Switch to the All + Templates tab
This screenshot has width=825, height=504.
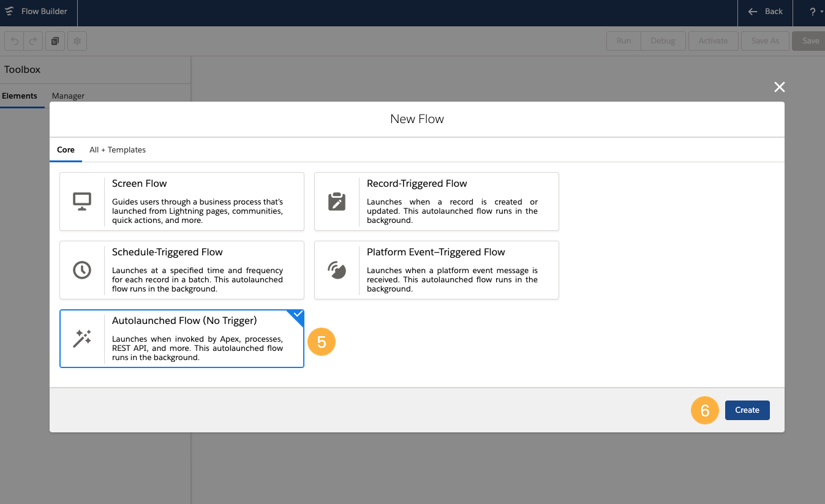coord(117,149)
